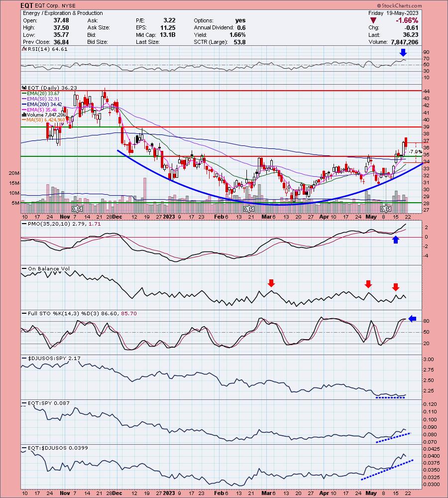Click the EMA(200) 34.42 legend entry

tap(42, 104)
